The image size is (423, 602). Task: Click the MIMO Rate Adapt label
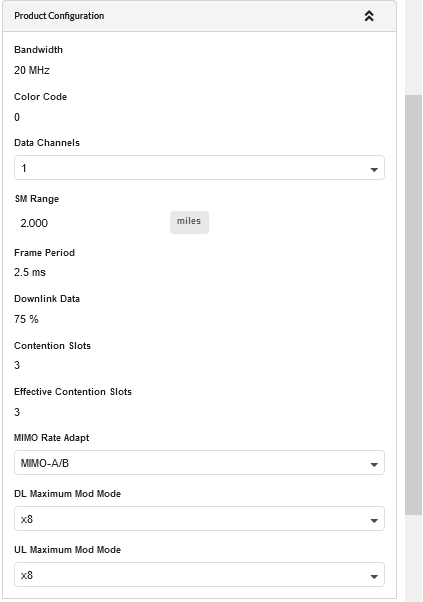(51, 438)
